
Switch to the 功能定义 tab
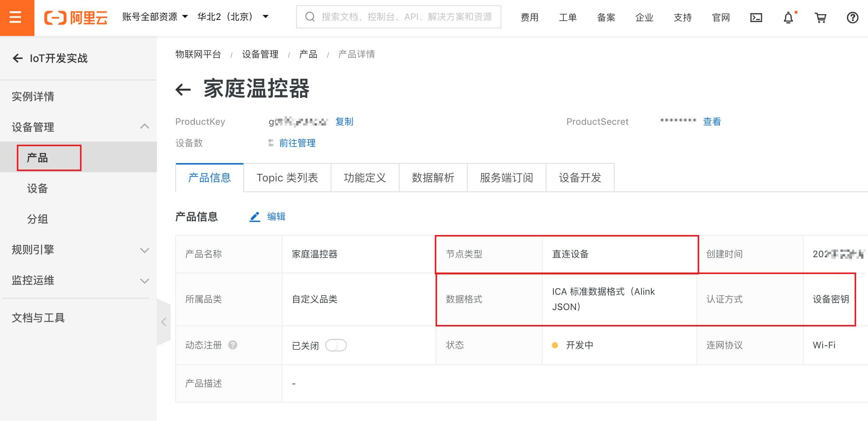365,178
